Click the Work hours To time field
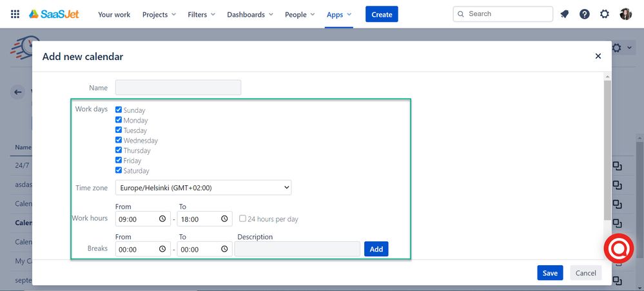This screenshot has width=644, height=291. pos(204,219)
